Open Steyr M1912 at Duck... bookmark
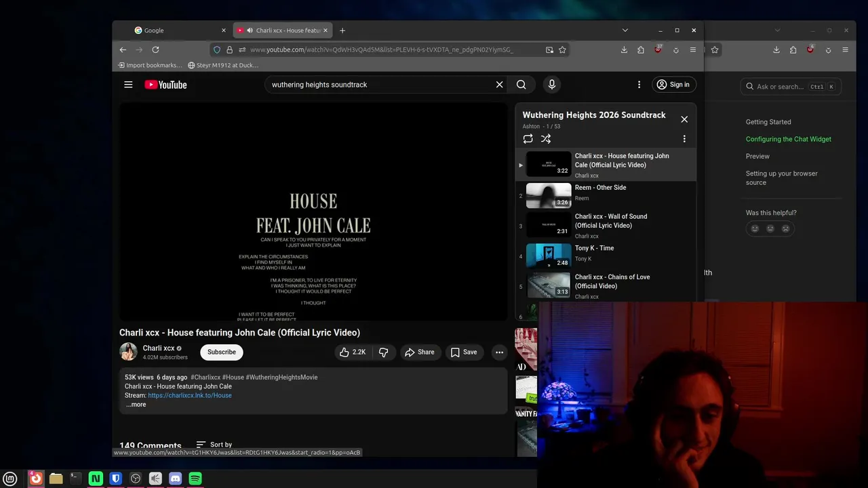The image size is (868, 488). pos(223,65)
